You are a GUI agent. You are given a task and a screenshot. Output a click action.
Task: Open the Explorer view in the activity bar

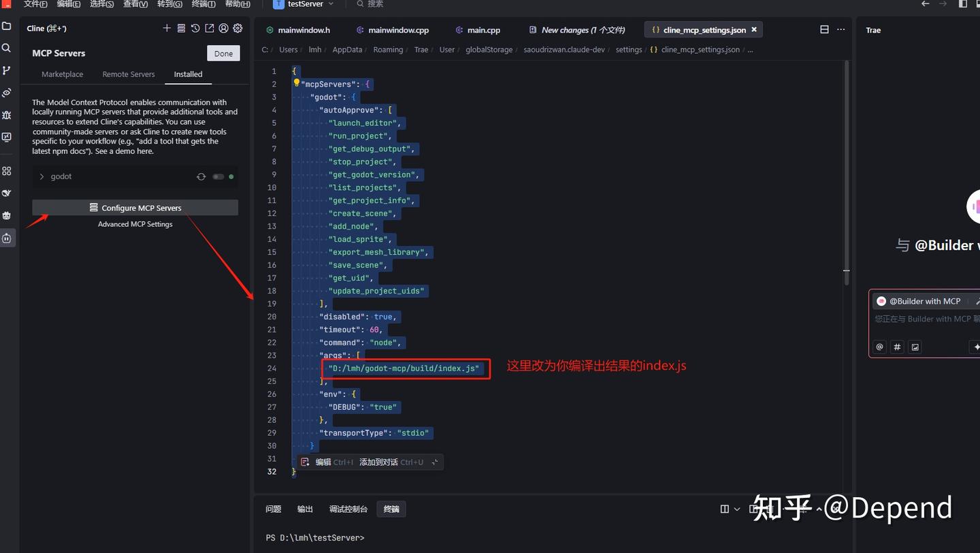pyautogui.click(x=7, y=26)
